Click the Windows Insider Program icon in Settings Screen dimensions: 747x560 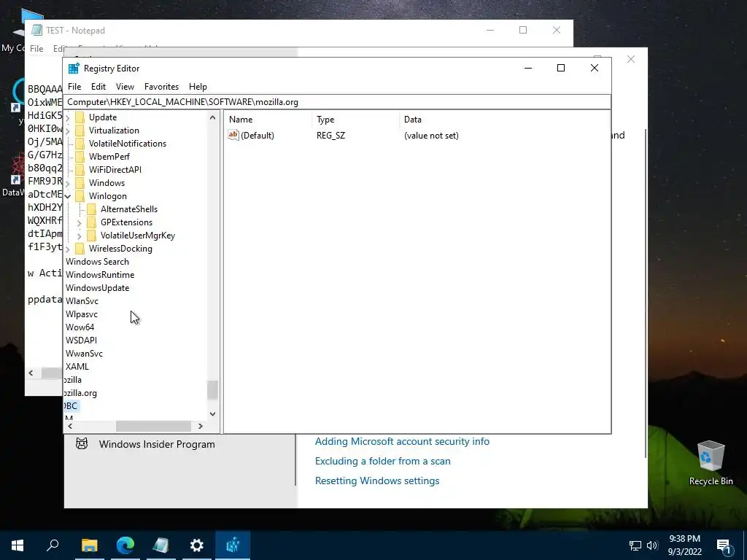[x=82, y=444]
